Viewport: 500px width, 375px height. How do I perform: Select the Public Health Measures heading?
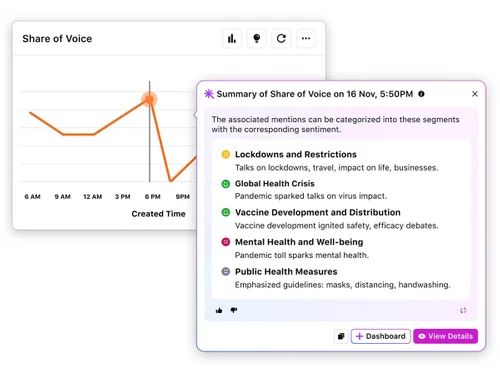pyautogui.click(x=286, y=272)
